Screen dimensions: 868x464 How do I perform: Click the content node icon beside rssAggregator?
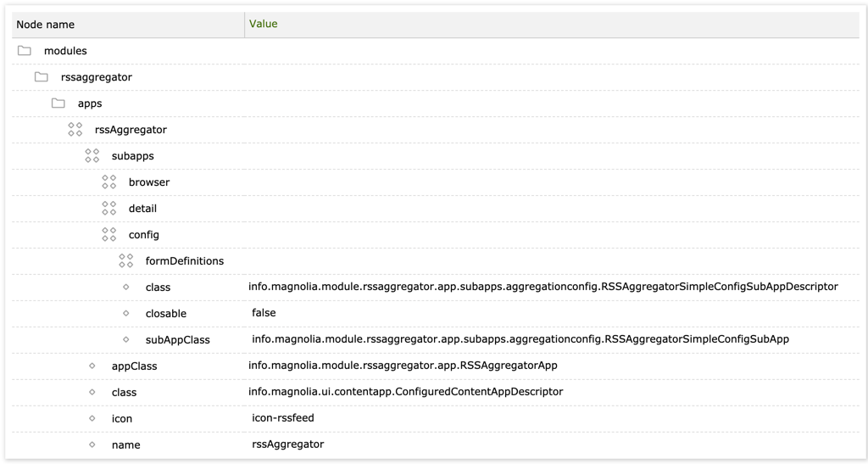tap(75, 130)
